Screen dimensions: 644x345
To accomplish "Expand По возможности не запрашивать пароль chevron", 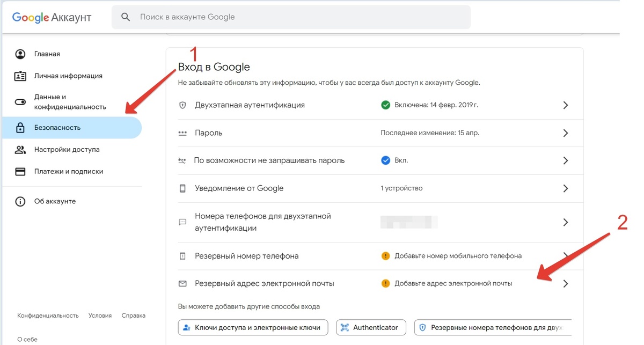I will (566, 160).
